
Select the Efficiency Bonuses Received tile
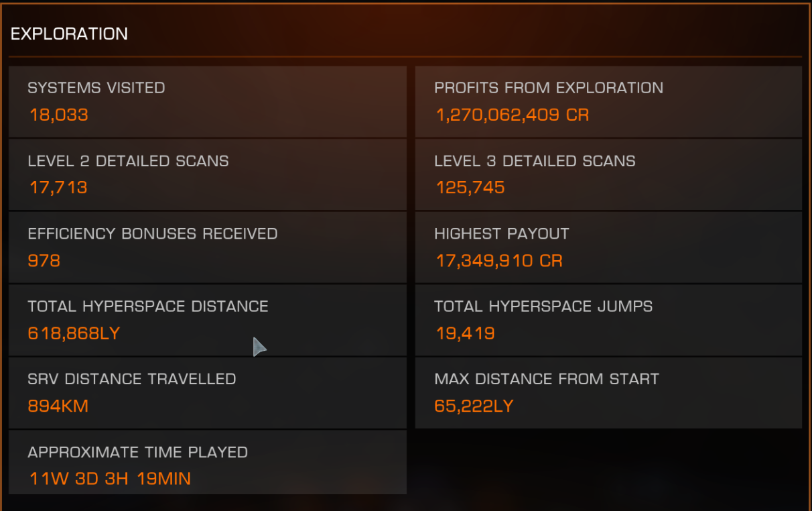click(x=208, y=247)
